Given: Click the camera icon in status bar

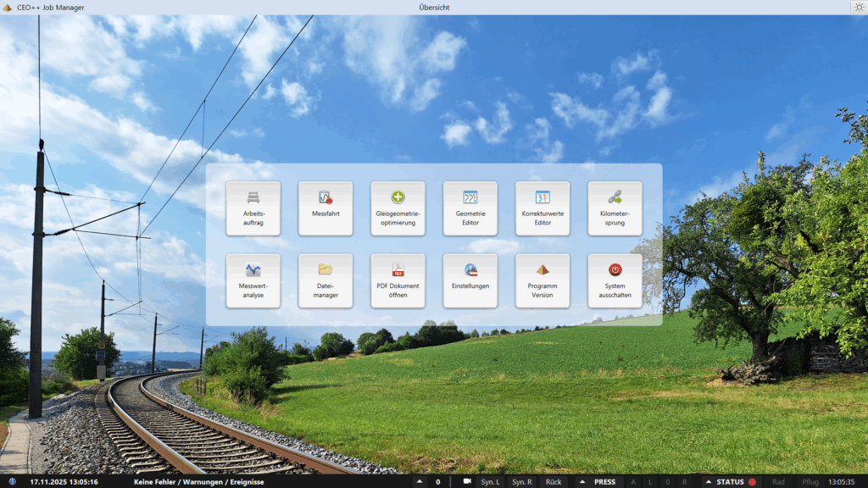Looking at the screenshot, I should click(466, 481).
